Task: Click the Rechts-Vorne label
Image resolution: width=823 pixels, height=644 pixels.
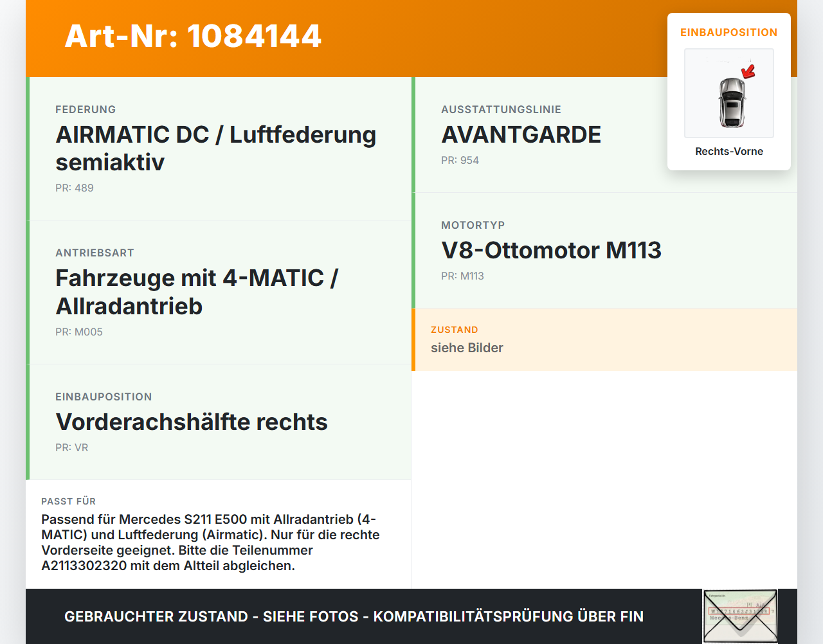Action: 729,151
